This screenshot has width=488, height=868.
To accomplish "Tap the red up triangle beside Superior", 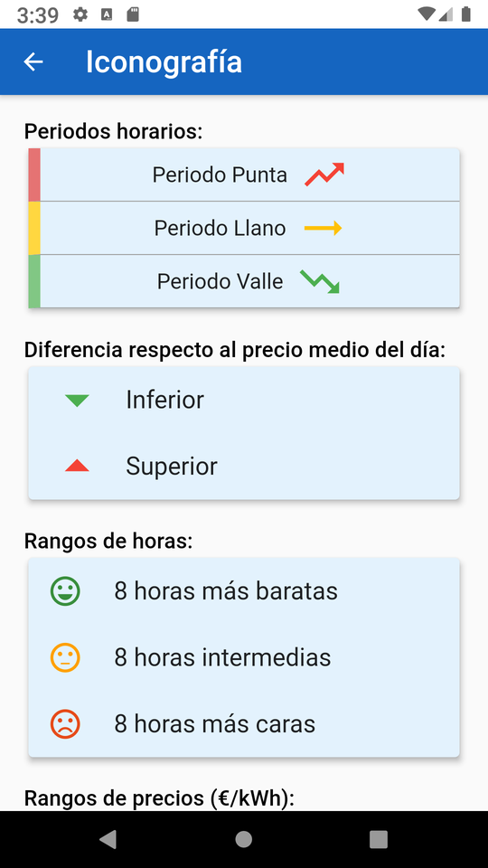I will coord(77,466).
